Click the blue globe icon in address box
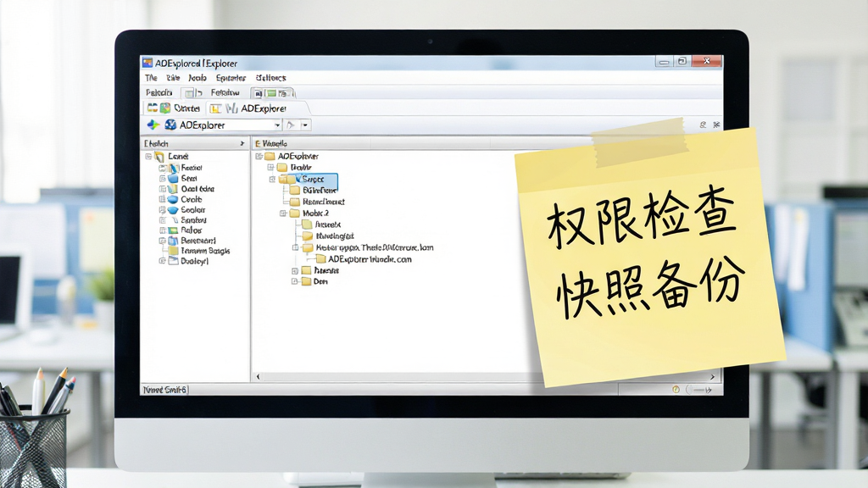Image resolution: width=868 pixels, height=488 pixels. (170, 125)
